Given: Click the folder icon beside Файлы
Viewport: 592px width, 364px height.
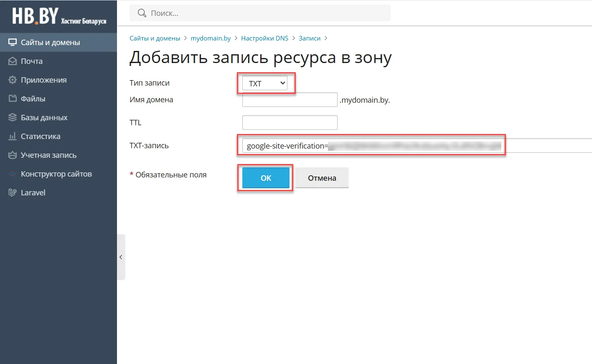Looking at the screenshot, I should (13, 99).
